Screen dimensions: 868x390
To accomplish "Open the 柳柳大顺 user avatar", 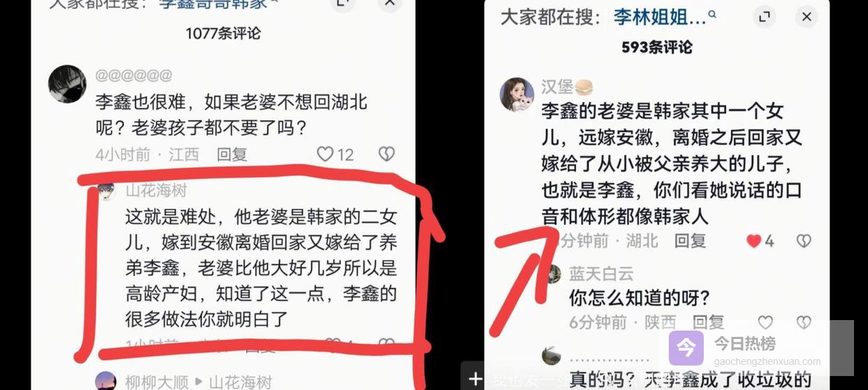I will pos(106,381).
